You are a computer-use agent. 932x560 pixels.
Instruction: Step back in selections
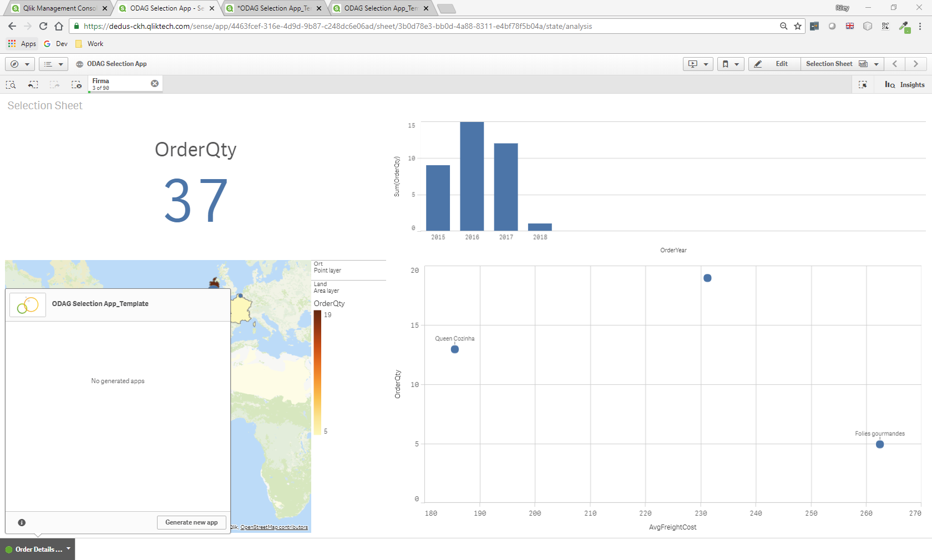(x=33, y=85)
